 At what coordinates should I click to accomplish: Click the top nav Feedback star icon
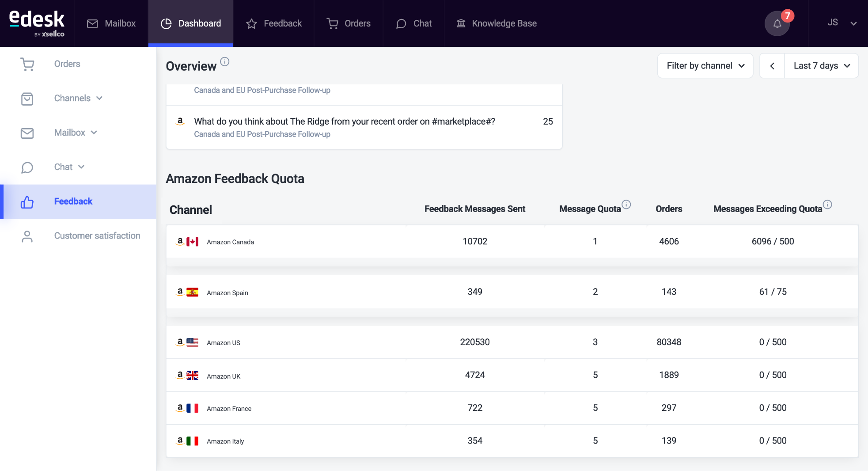[x=251, y=24]
